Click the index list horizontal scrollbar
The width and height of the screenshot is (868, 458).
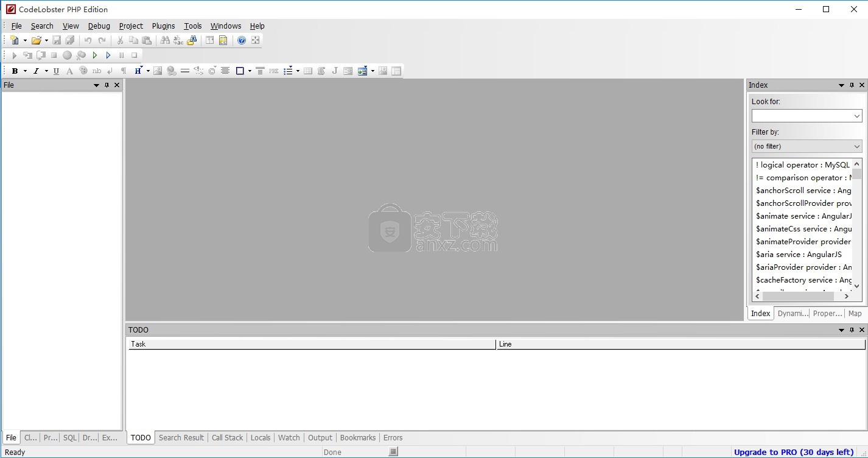point(802,296)
